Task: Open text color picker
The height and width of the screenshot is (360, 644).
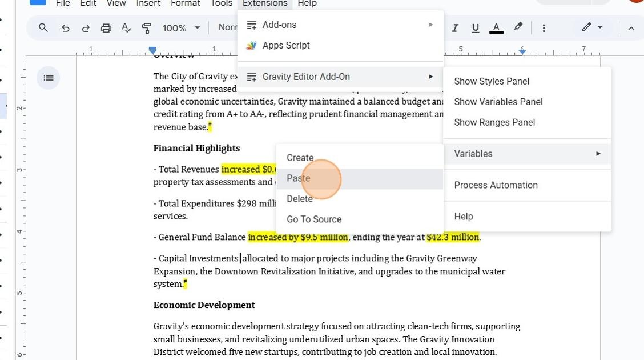Action: pos(496,28)
